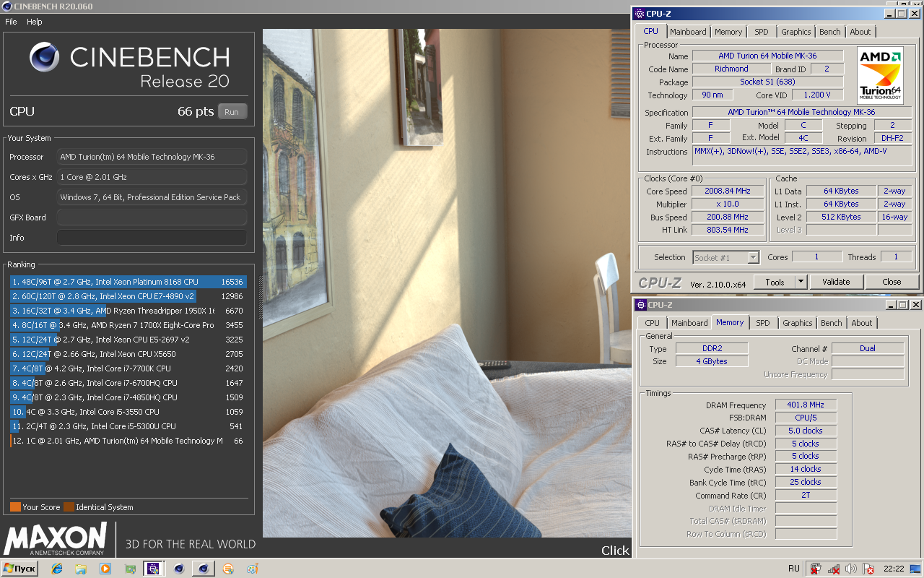Viewport: 924px width, 578px height.
Task: Select the Threadripper 1950X ranking row
Action: pos(128,311)
